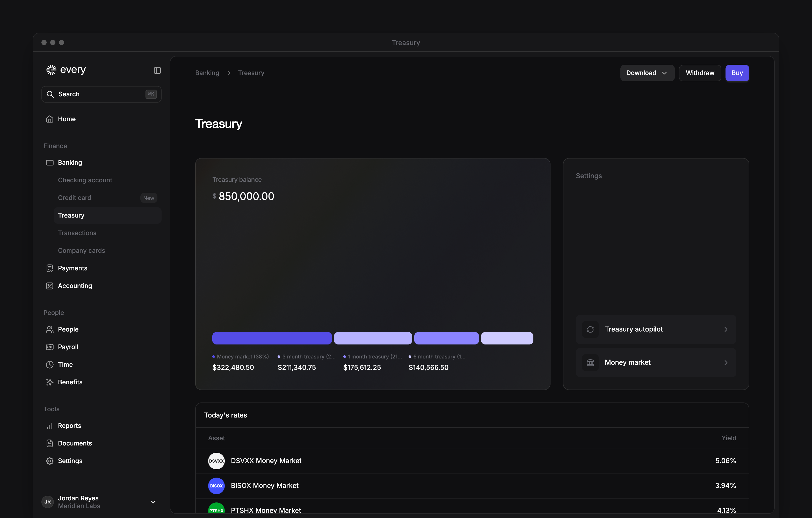Click the New badge beside Credit card
The height and width of the screenshot is (518, 812).
[149, 198]
